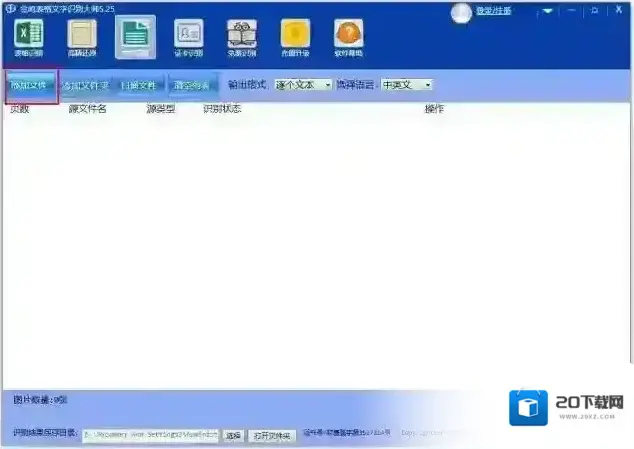Screen dimensions: 634x449
Task: Click the 打开文件夹 button
Action: tap(272, 436)
